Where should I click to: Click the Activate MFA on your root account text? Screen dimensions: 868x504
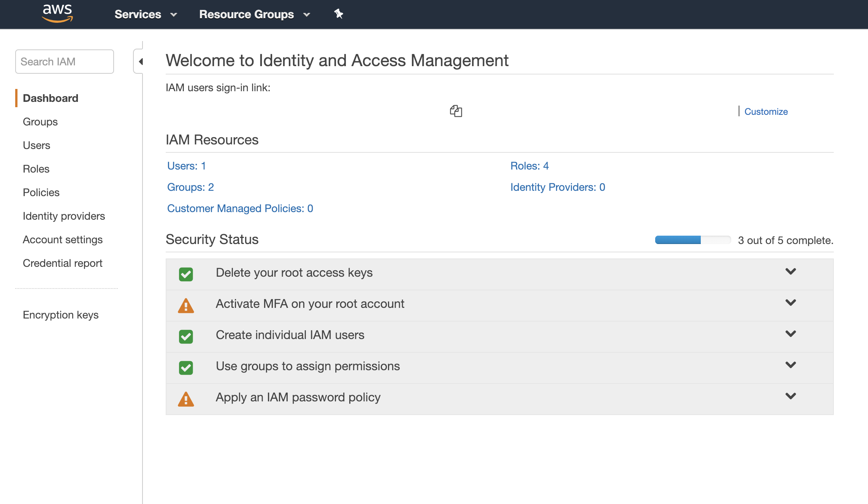point(310,304)
